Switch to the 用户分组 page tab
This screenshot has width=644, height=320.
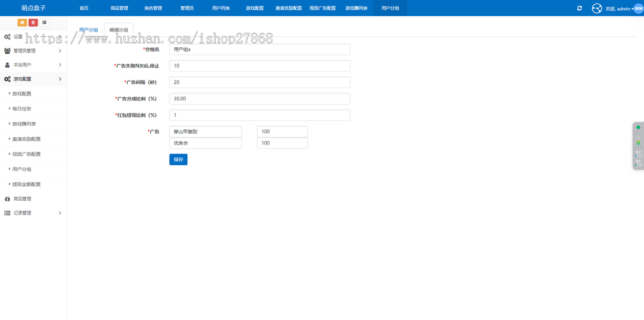coord(89,30)
